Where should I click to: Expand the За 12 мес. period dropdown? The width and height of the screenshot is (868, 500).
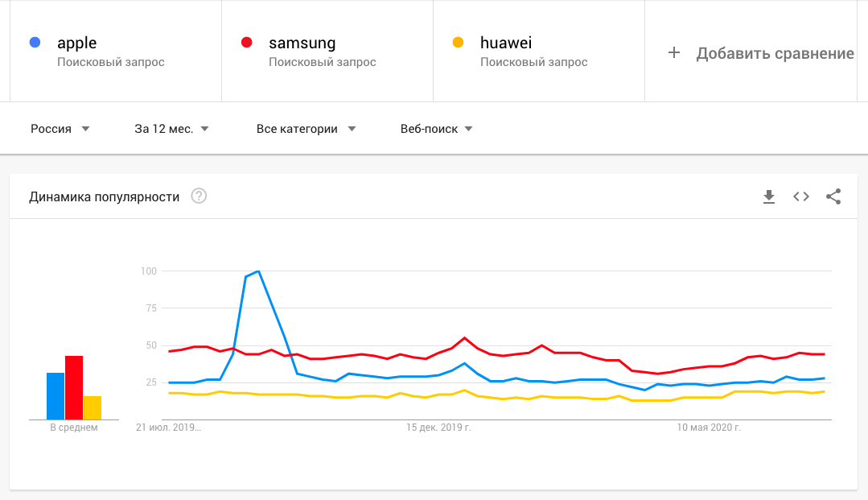coord(171,129)
